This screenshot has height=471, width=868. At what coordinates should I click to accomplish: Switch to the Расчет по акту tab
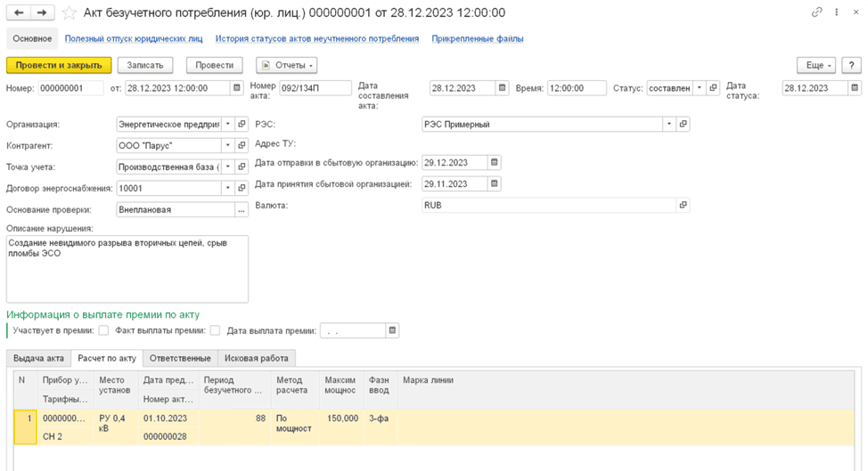(x=107, y=358)
